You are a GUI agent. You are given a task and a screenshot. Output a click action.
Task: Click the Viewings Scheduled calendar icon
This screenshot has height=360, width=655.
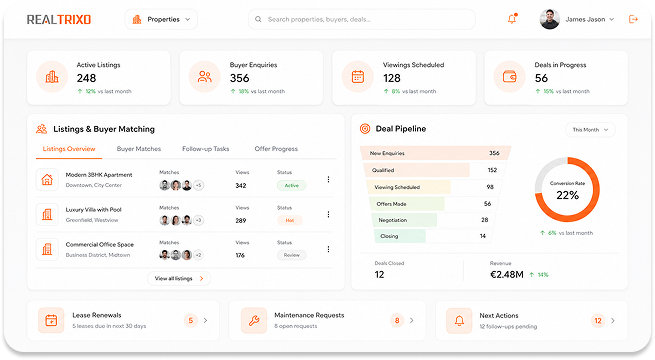(x=358, y=77)
